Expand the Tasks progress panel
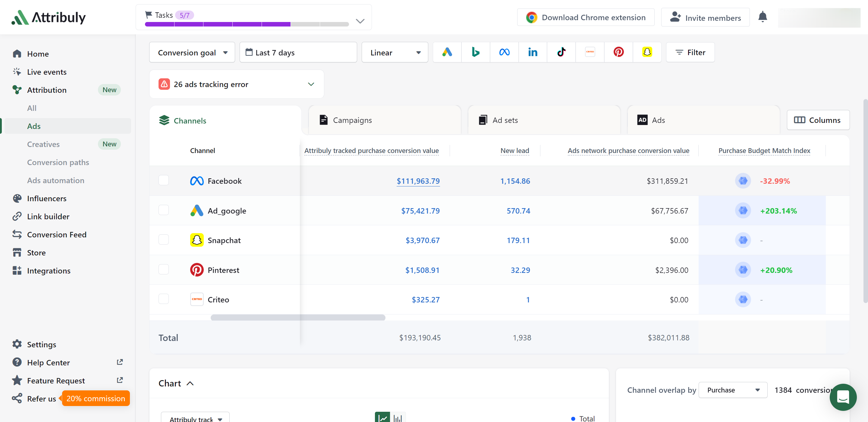868x422 pixels. point(360,21)
